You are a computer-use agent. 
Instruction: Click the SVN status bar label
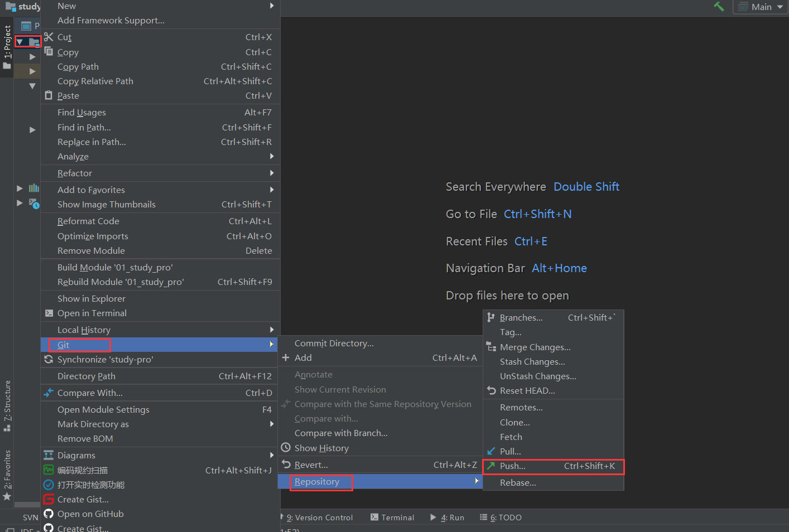pos(30,518)
